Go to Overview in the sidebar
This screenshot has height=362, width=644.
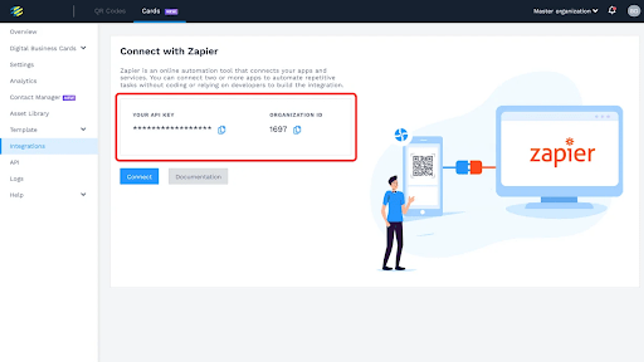23,32
